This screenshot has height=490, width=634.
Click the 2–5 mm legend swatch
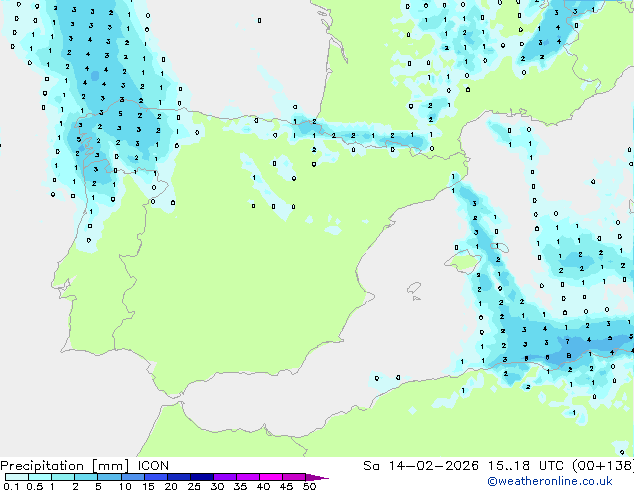[x=86, y=477]
